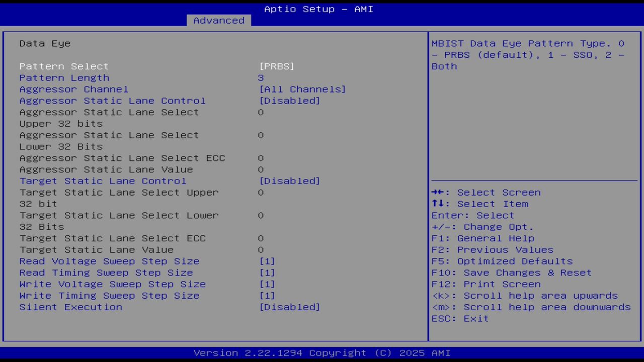
Task: Open the Silent Execution options list
Action: pyautogui.click(x=290, y=307)
